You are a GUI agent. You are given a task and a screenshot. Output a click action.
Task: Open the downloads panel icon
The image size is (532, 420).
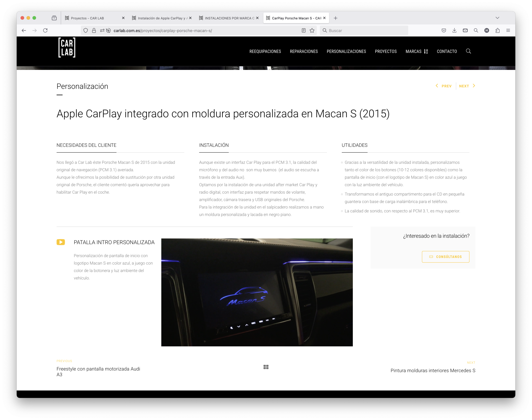(x=454, y=31)
